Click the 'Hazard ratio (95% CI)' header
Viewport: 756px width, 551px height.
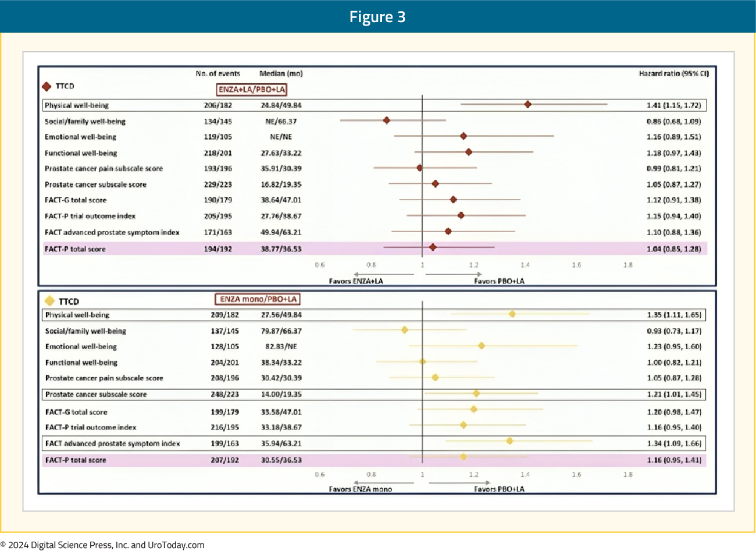click(x=674, y=74)
